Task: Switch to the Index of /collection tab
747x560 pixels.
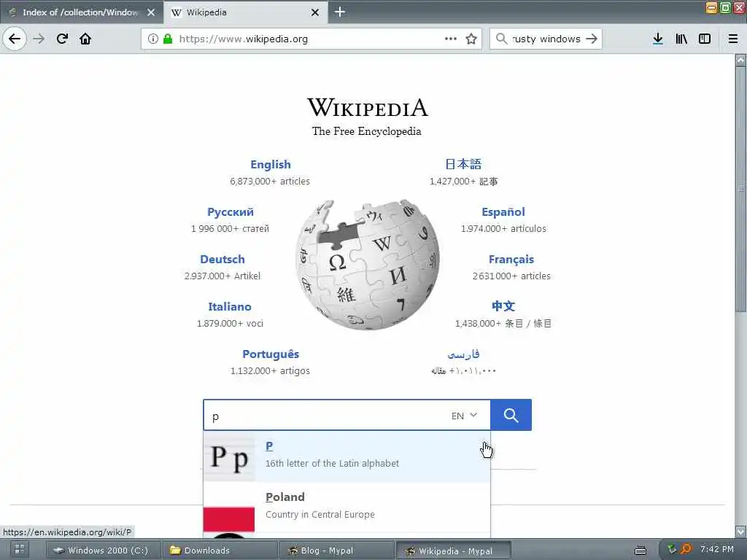Action: coord(81,12)
